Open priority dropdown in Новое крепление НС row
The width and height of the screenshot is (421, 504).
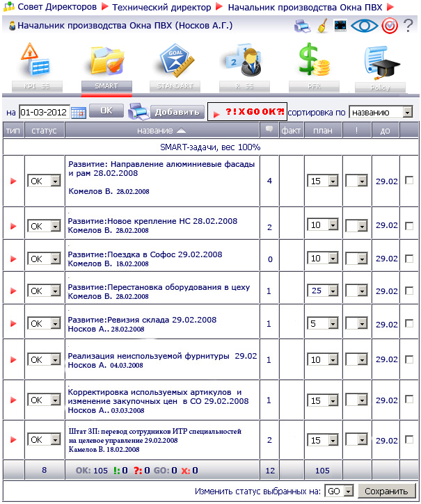click(x=356, y=226)
